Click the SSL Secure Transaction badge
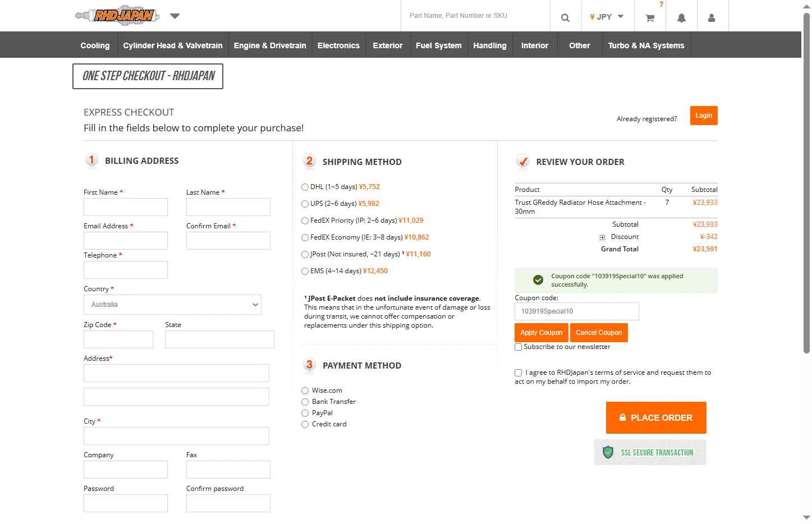This screenshot has height=524, width=812. point(650,452)
